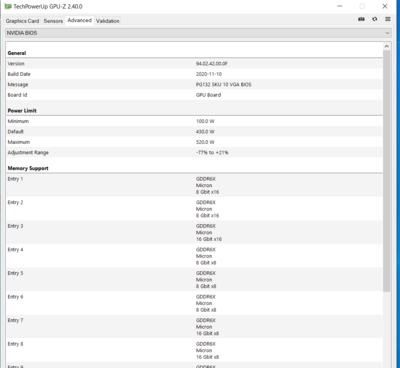
Task: Close the GPU-Z window
Action: tap(385, 6)
